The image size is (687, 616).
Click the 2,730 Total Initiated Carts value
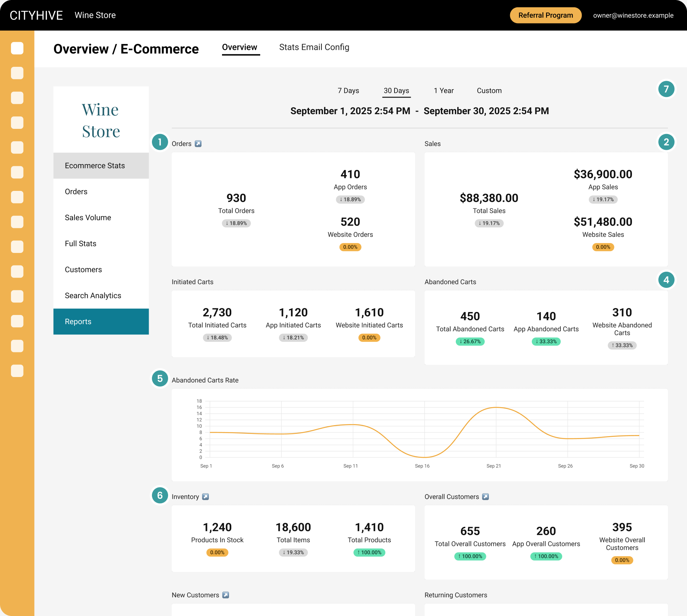pyautogui.click(x=217, y=312)
